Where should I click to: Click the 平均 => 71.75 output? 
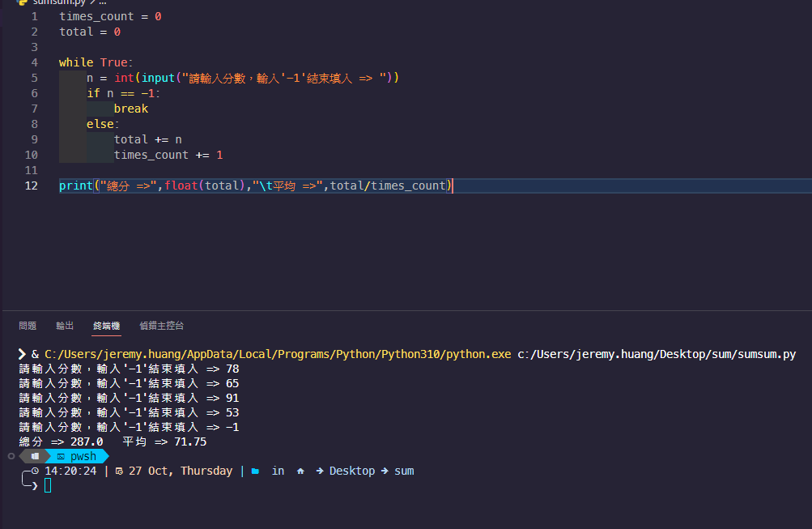[x=164, y=442]
